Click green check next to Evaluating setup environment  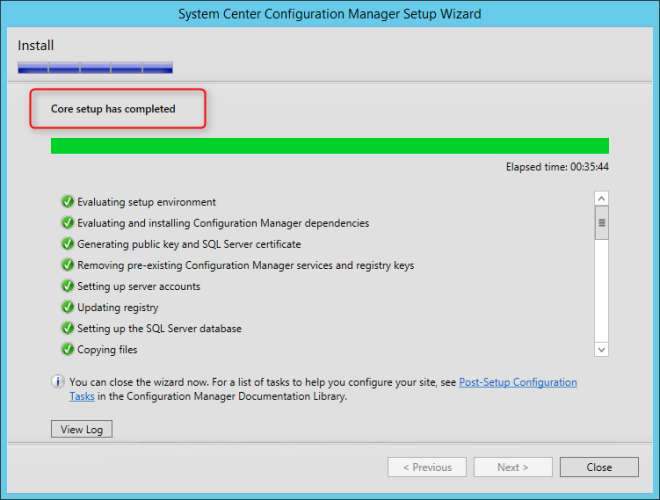click(67, 202)
